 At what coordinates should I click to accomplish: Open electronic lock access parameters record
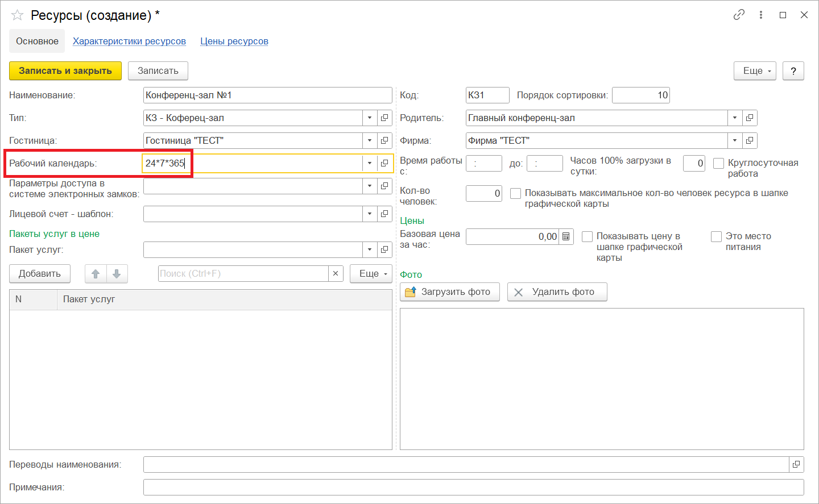point(384,186)
